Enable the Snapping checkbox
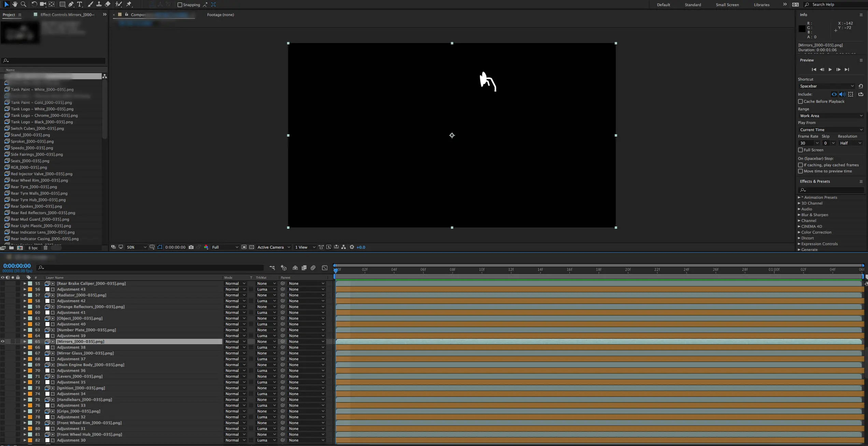This screenshot has width=868, height=446. (180, 4)
